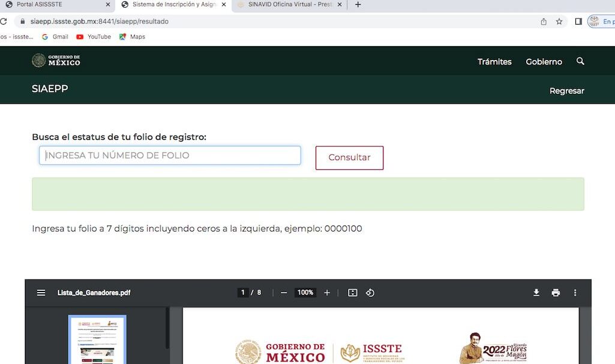Image resolution: width=615 pixels, height=364 pixels.
Task: Open a new browser tab
Action: 358,5
